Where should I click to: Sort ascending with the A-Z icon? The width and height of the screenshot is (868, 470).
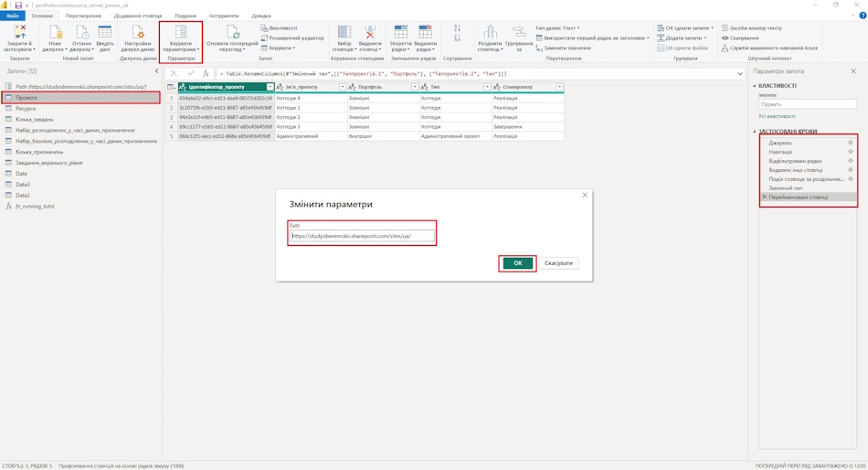click(457, 27)
